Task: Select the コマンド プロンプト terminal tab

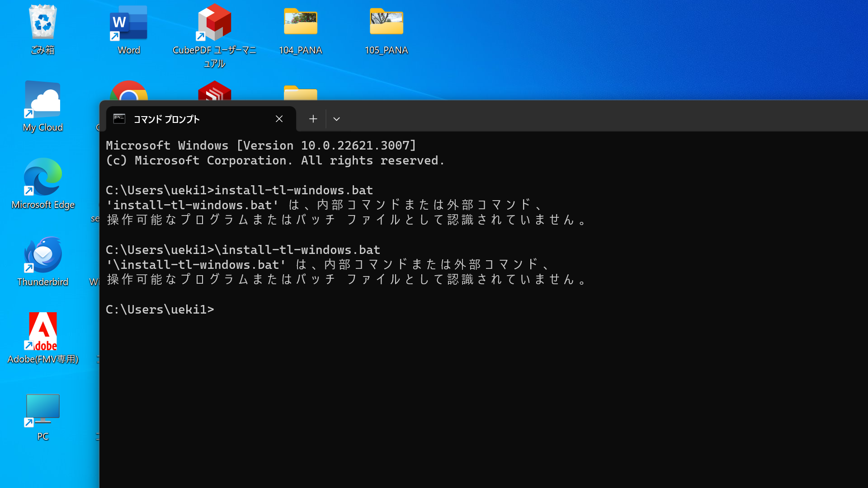Action: [x=181, y=119]
